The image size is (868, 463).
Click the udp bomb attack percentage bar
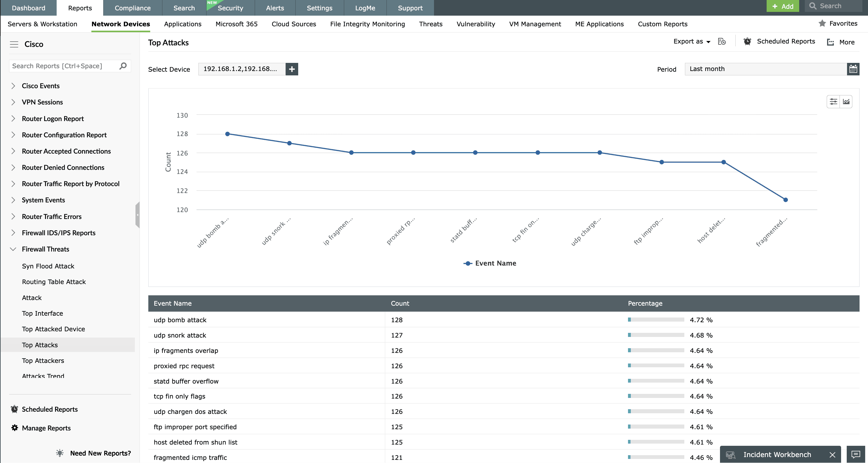point(656,320)
